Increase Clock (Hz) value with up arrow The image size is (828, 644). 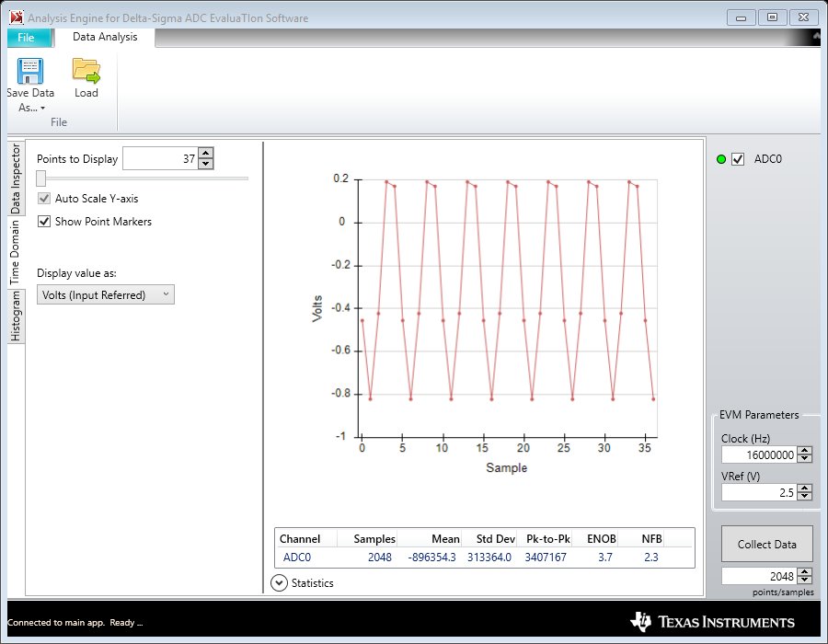click(805, 450)
